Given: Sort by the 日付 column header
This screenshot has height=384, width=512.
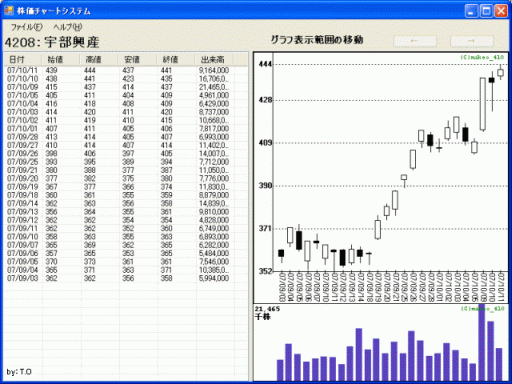Looking at the screenshot, I should 23,60.
